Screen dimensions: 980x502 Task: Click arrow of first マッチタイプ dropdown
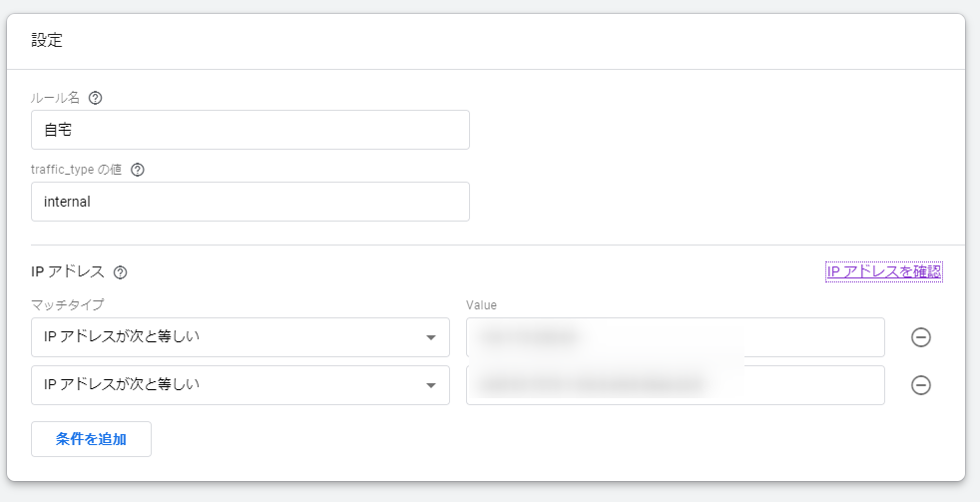point(431,337)
